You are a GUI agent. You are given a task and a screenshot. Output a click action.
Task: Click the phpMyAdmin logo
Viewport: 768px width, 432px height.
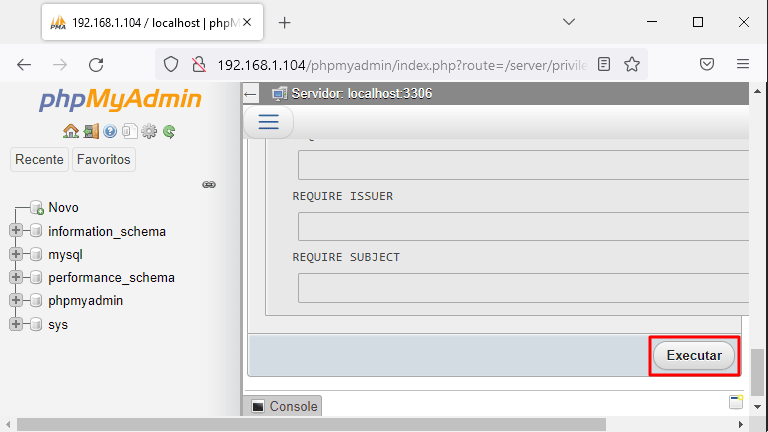click(x=120, y=99)
